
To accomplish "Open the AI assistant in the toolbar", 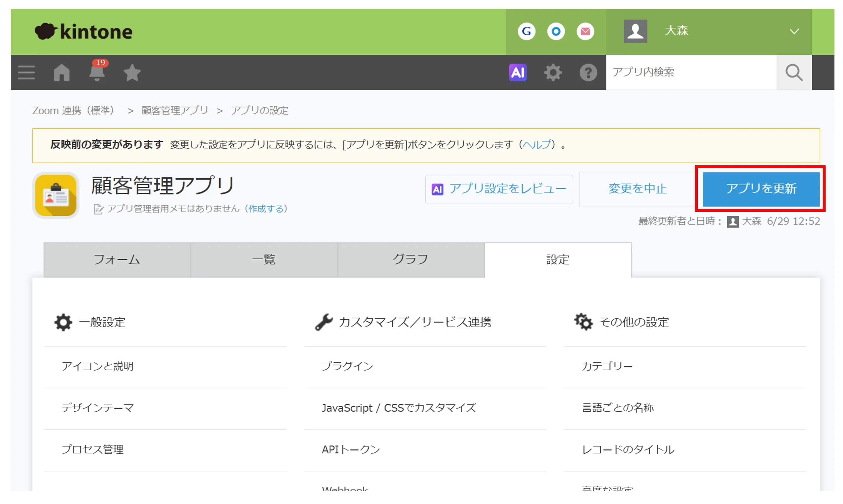I will 518,72.
